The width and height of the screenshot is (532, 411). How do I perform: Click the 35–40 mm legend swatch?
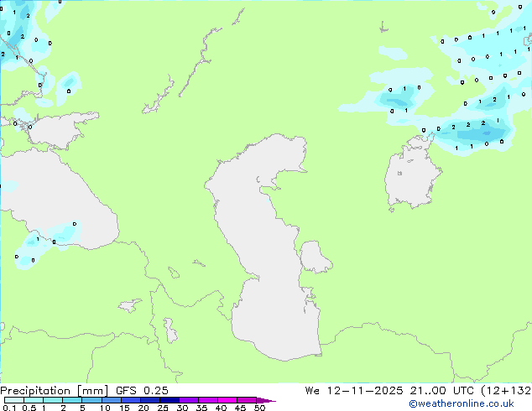pos(208,400)
